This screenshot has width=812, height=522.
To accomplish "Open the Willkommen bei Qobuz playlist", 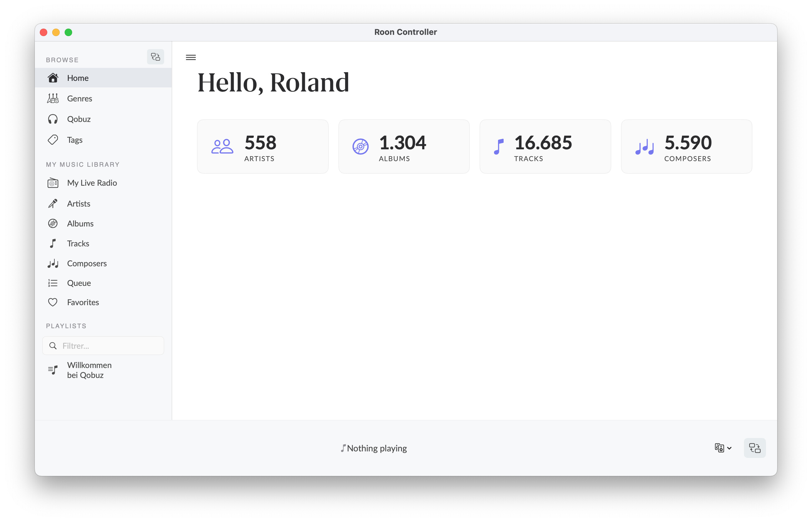I will tap(89, 370).
